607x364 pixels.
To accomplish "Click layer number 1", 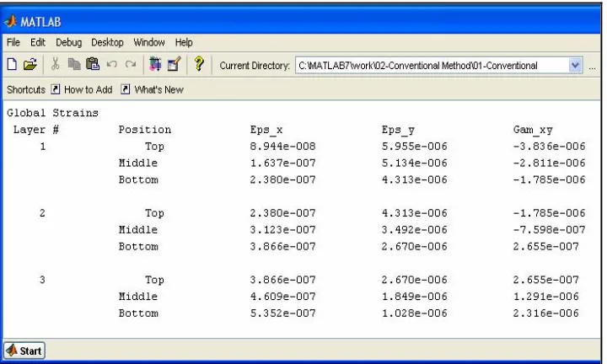I will (43, 147).
